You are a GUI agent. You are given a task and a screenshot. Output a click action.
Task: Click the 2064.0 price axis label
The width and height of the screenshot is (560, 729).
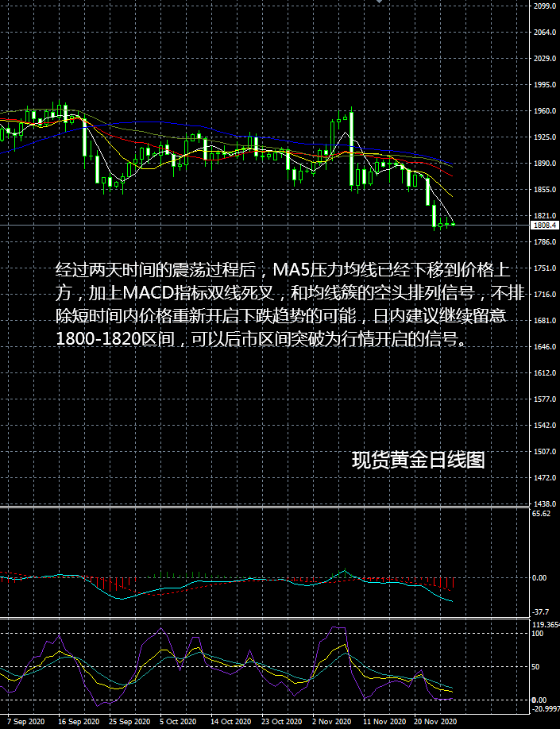[x=545, y=32]
